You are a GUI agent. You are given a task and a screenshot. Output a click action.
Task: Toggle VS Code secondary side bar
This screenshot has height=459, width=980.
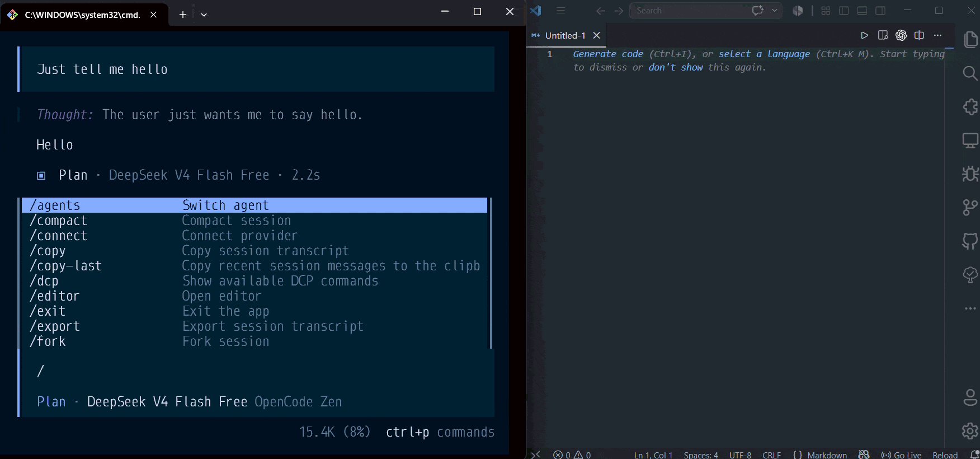pos(880,11)
